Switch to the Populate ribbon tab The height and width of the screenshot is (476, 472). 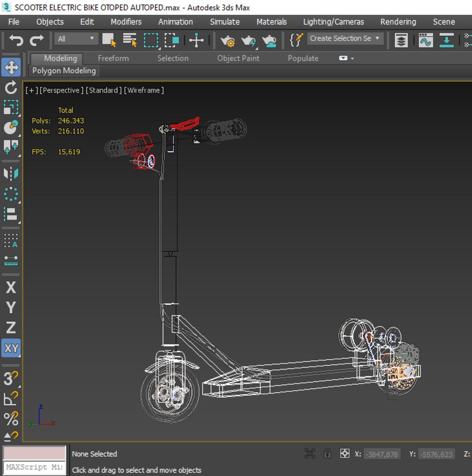pos(303,58)
